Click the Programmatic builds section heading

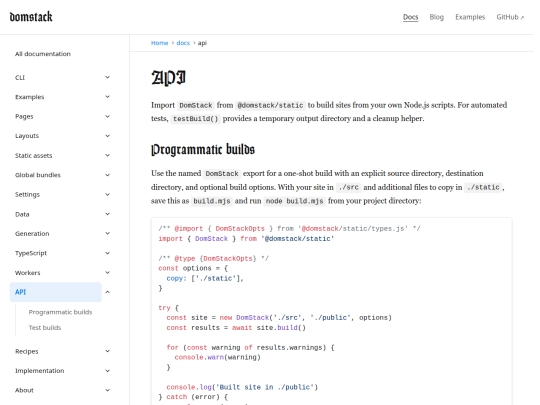[203, 149]
